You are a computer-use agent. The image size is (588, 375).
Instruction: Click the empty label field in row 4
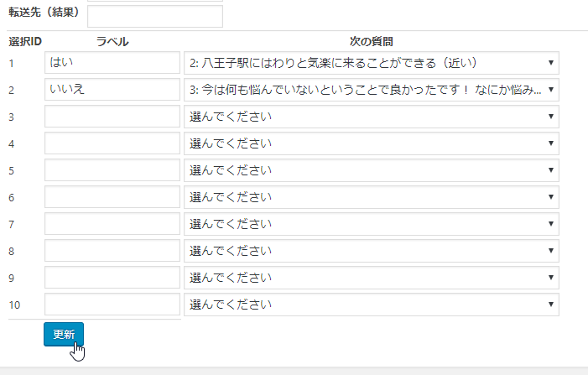(x=112, y=143)
